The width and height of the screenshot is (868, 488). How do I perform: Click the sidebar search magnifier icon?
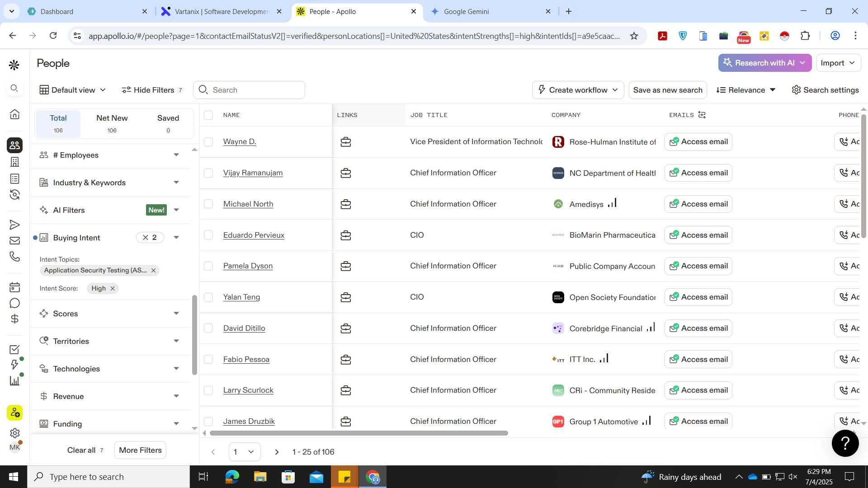click(14, 88)
